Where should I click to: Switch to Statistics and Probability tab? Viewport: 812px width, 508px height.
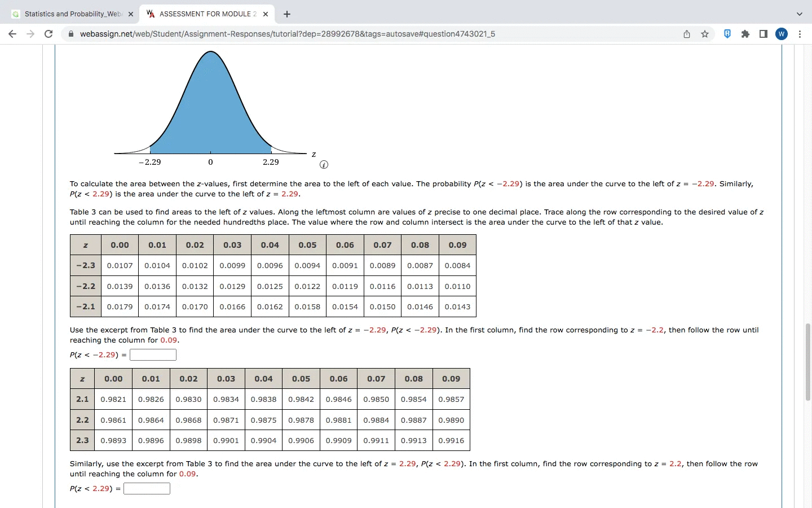pos(73,14)
